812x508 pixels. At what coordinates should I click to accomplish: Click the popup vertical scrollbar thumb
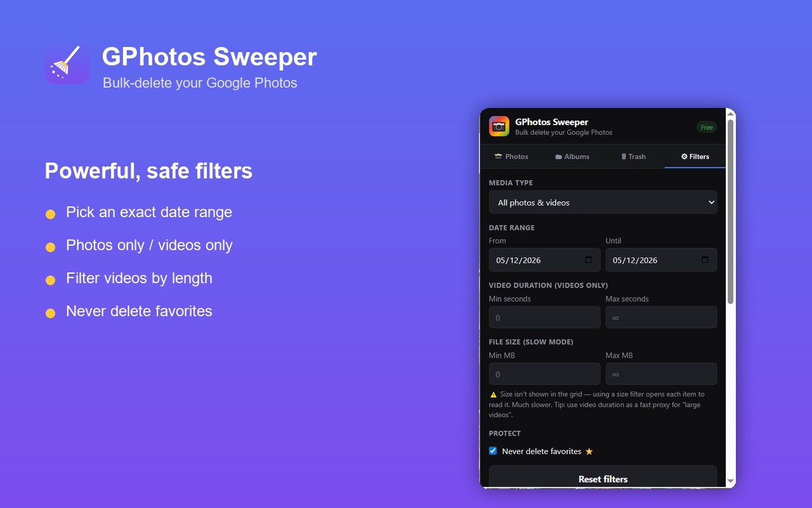(730, 211)
